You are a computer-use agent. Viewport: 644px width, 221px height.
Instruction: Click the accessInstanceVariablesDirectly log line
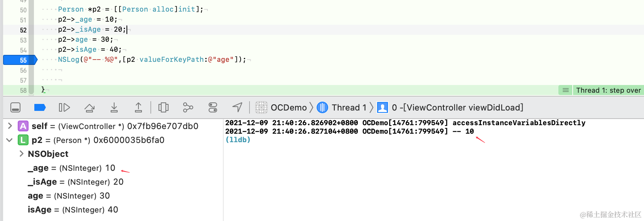click(405, 123)
